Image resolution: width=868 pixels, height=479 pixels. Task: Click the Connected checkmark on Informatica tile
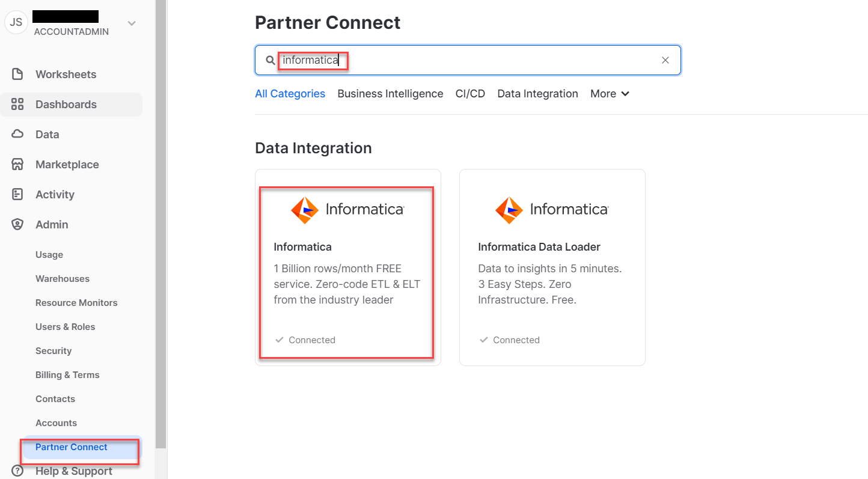click(279, 340)
